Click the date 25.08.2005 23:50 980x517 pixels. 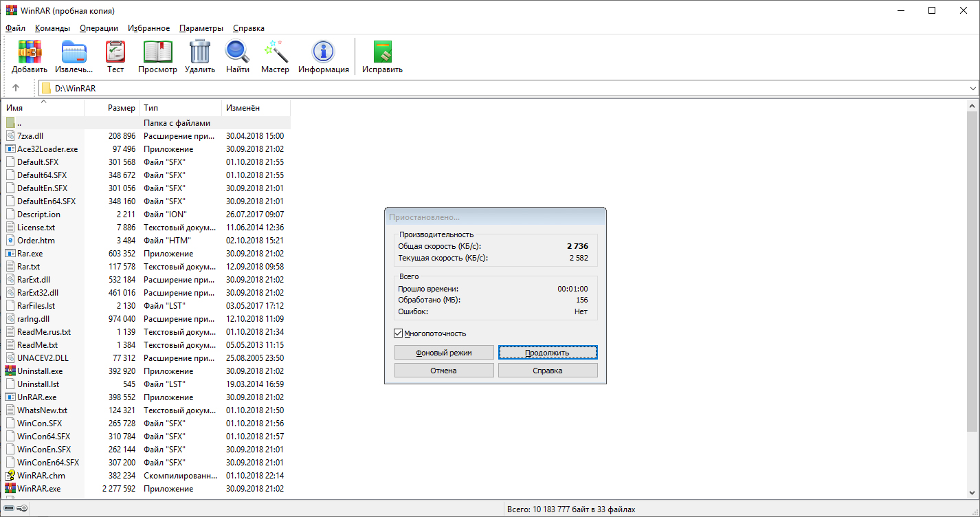(x=255, y=358)
